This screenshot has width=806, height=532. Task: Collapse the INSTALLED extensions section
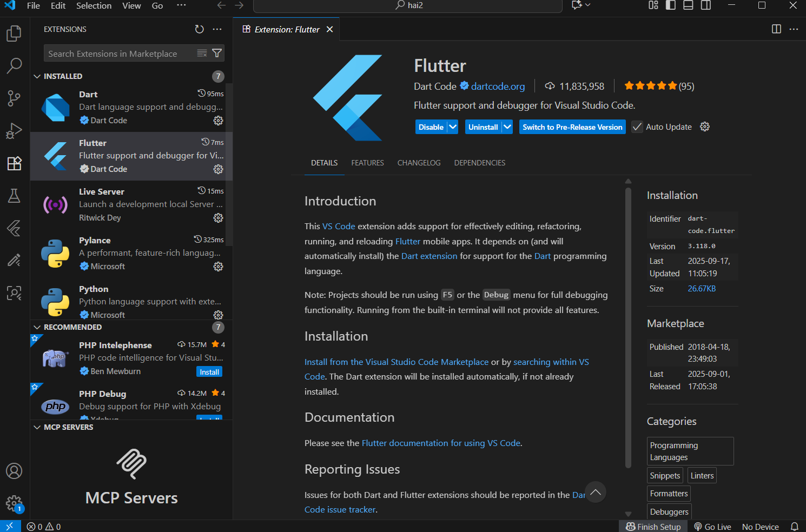37,76
